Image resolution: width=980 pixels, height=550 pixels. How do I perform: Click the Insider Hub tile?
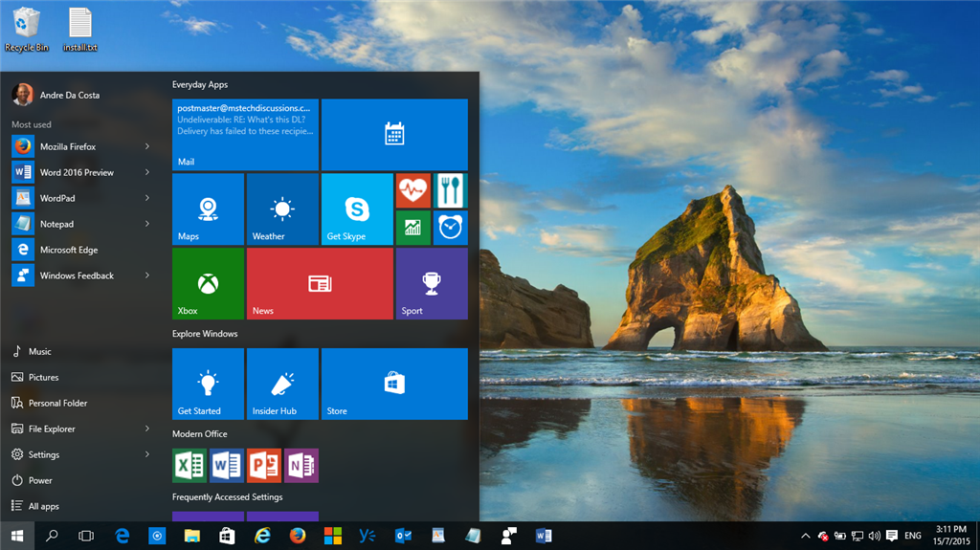coord(282,384)
